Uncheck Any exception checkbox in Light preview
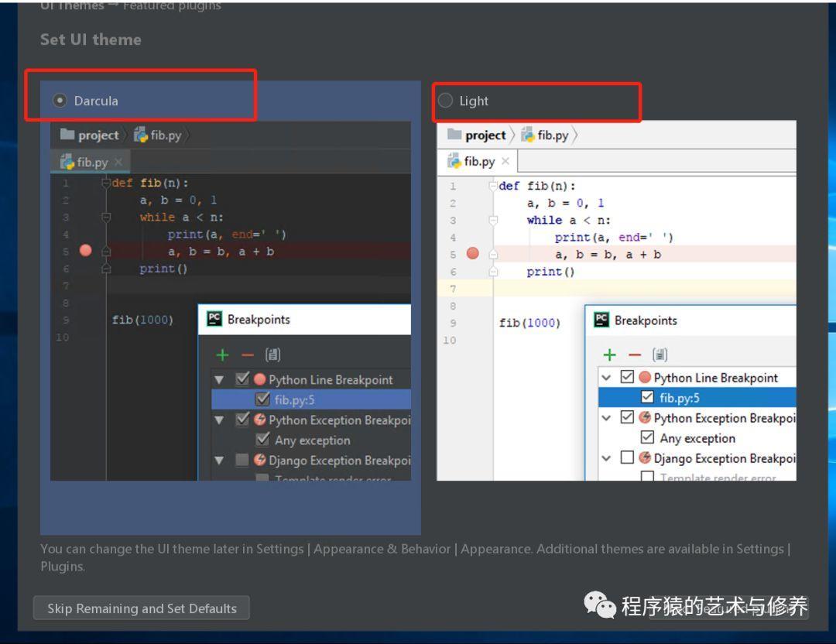The width and height of the screenshot is (836, 644). pos(647,437)
